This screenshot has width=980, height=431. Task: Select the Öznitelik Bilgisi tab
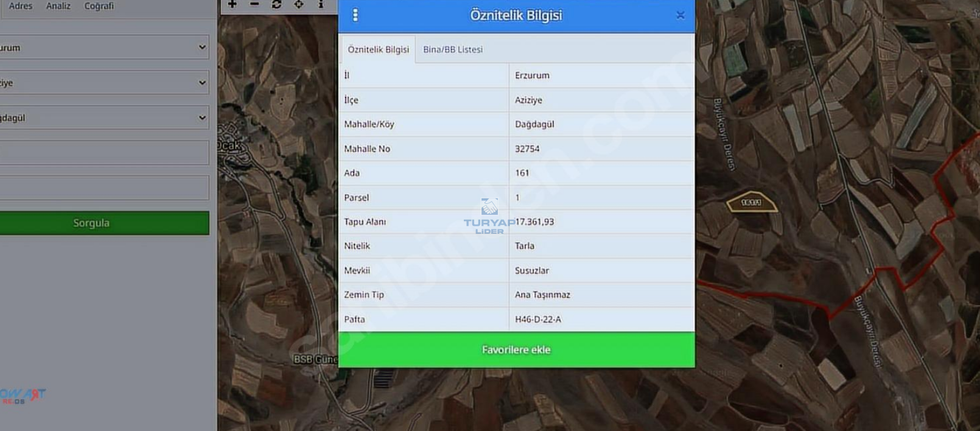(x=378, y=49)
